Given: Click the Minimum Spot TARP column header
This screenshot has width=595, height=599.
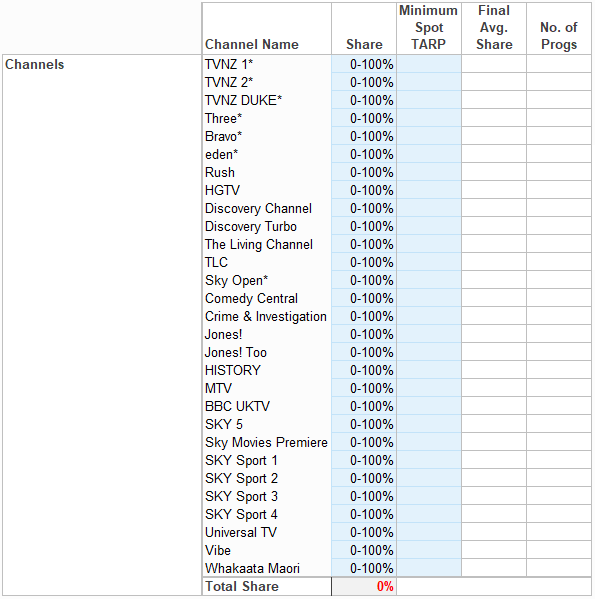Looking at the screenshot, I should click(x=429, y=29).
